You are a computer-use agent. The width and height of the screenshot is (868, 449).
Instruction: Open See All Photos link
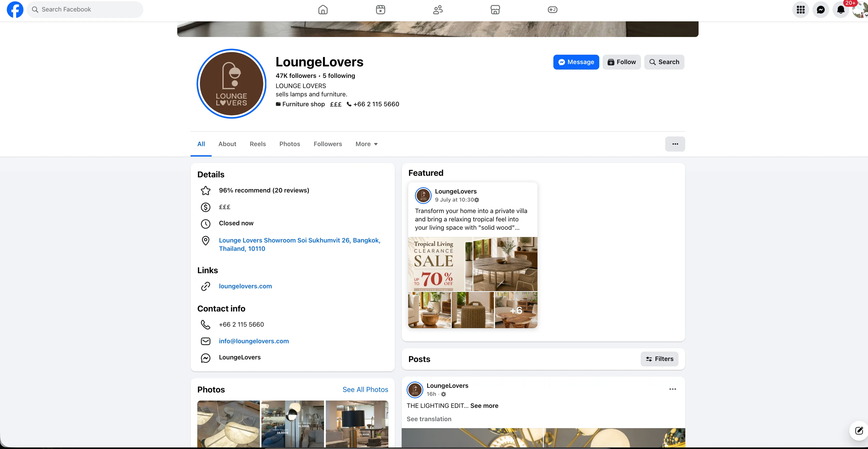click(x=365, y=389)
